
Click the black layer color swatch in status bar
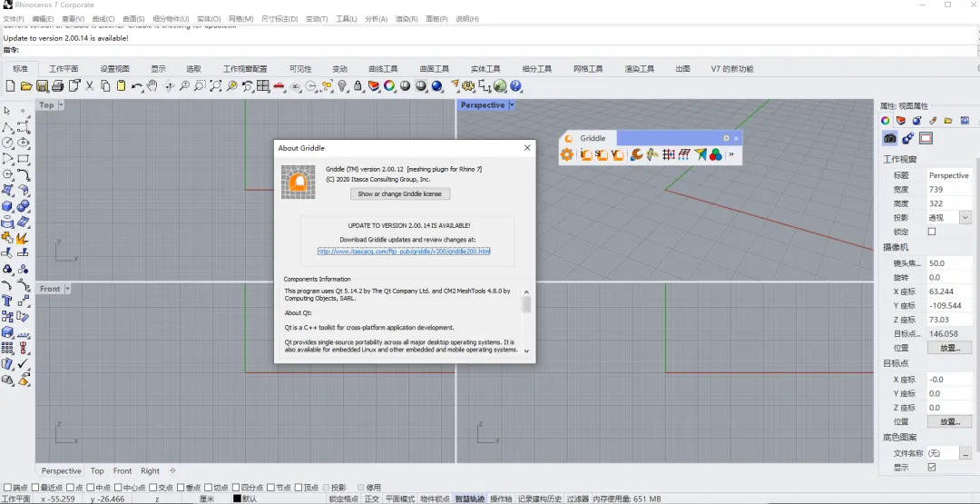point(238,499)
